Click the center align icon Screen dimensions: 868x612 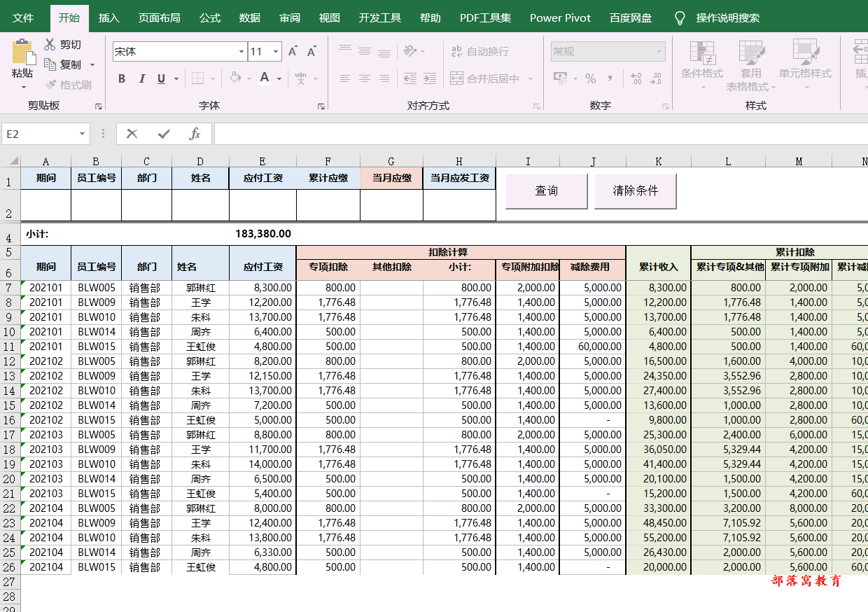point(364,78)
